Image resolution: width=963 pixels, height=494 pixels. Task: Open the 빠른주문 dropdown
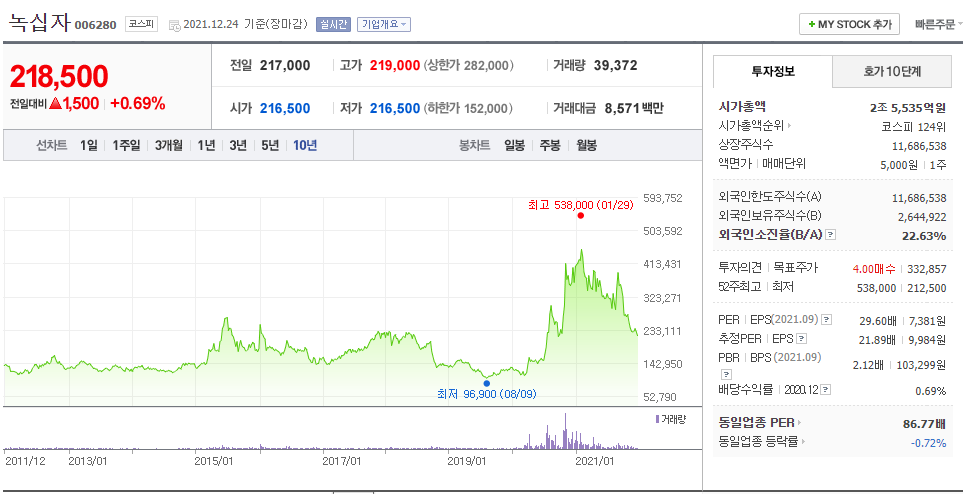[x=937, y=25]
